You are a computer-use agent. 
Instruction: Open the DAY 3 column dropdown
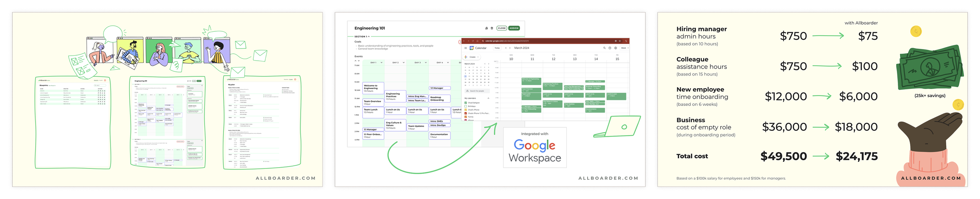pos(426,62)
